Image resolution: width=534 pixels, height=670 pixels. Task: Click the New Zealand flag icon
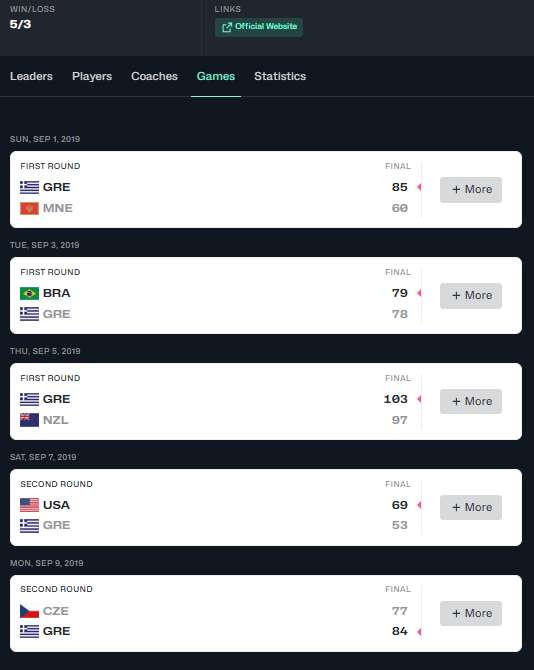29,420
